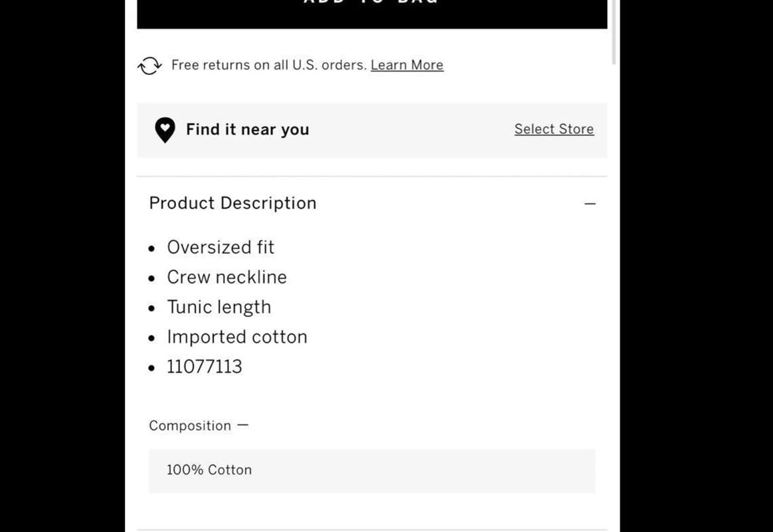Click the Composition label
Image resolution: width=773 pixels, height=532 pixels.
coord(190,426)
